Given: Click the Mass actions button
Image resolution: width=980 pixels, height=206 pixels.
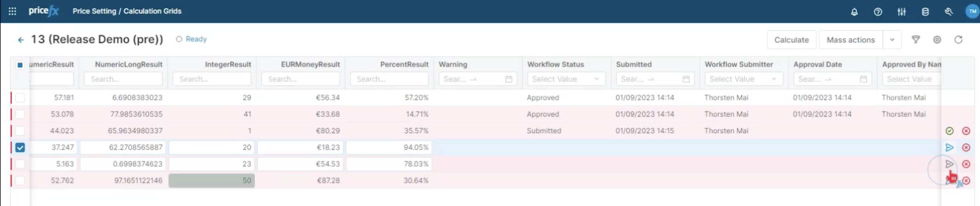Looking at the screenshot, I should pyautogui.click(x=850, y=40).
